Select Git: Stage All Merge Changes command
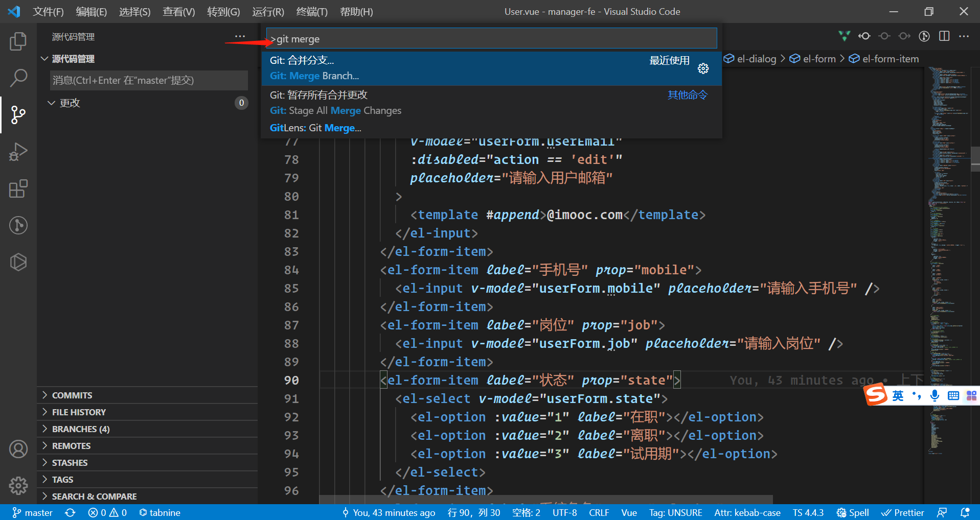The height and width of the screenshot is (520, 980). point(491,103)
